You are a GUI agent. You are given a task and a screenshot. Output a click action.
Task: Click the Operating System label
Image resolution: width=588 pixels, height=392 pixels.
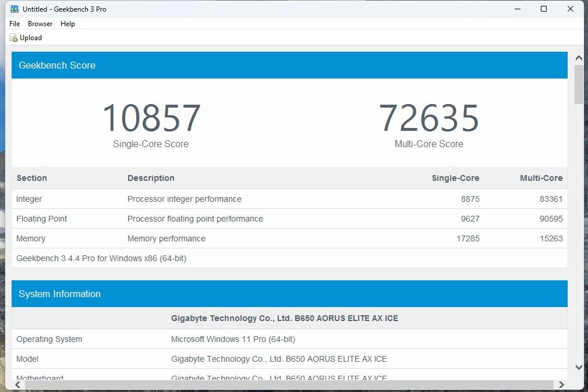[49, 339]
